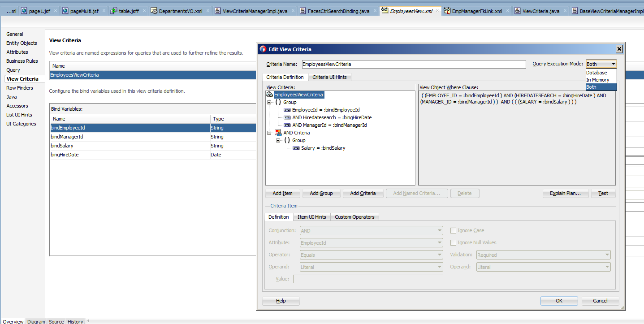Enable the Ignore Case checkbox

point(453,230)
